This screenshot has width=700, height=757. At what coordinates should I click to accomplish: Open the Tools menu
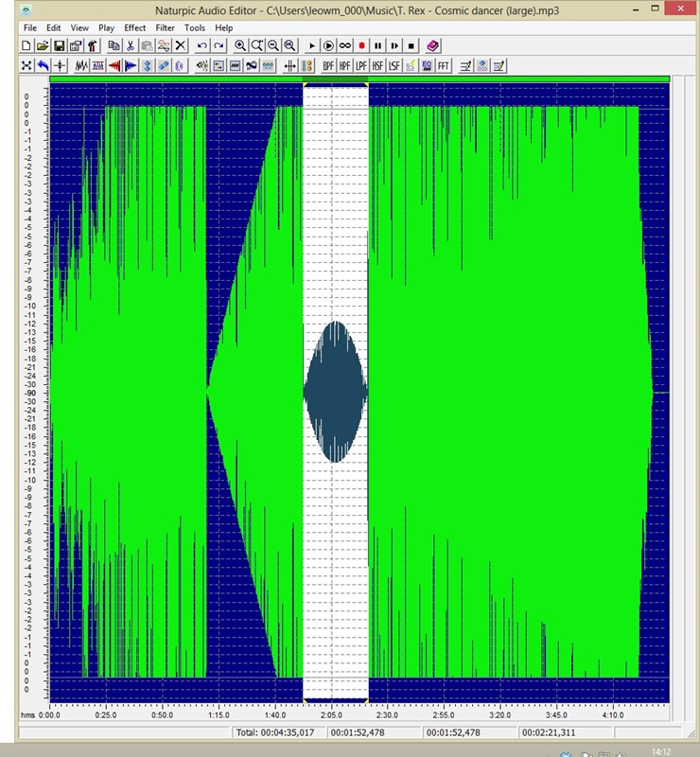tap(195, 28)
